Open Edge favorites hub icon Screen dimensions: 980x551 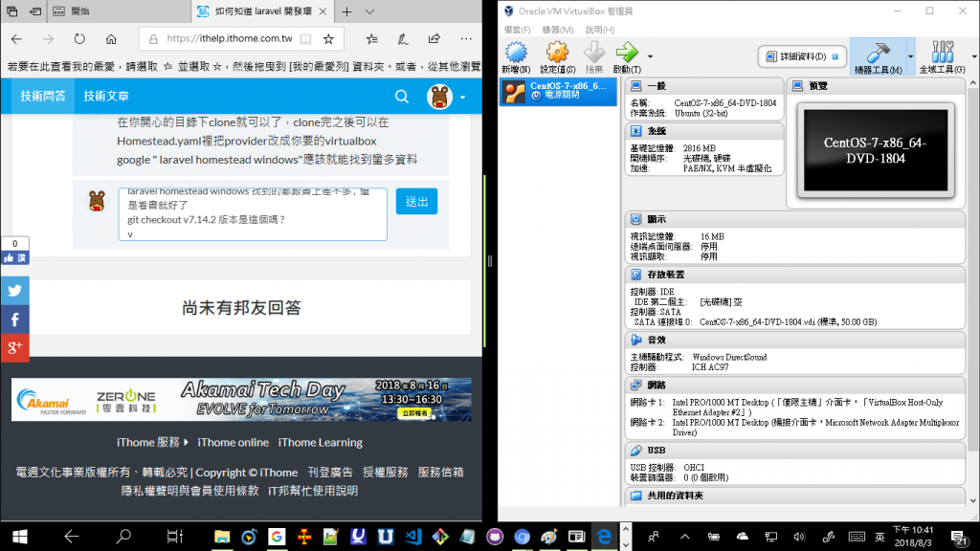point(372,38)
